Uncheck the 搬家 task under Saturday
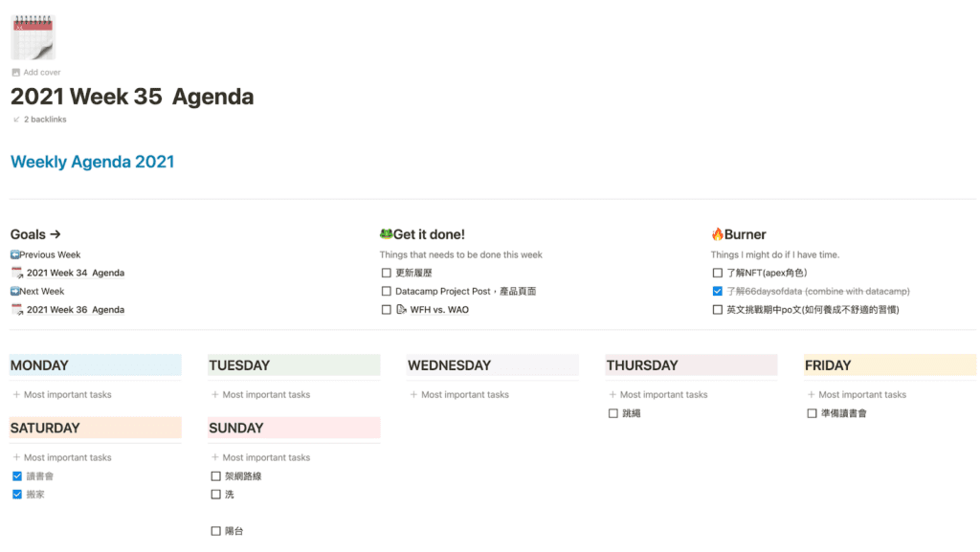Viewport: 980px width, 552px height. coord(17,495)
